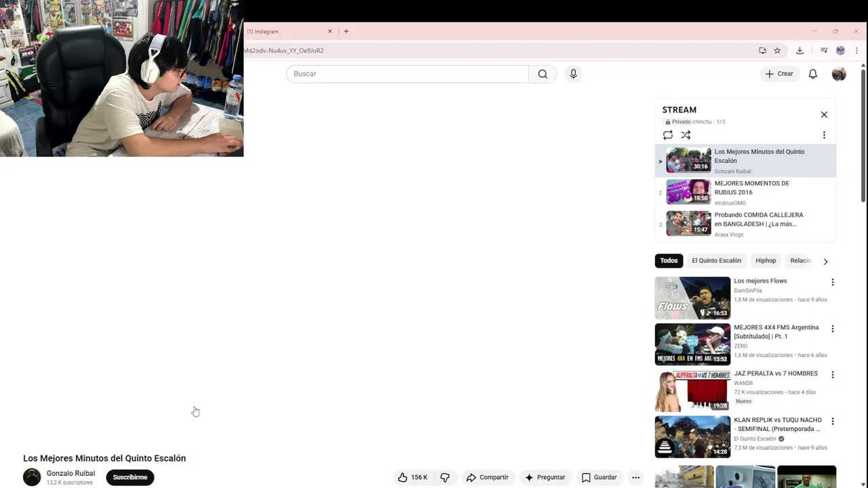Click the DamSinPila channel name
Screen dimensions: 868x488
tap(747, 291)
